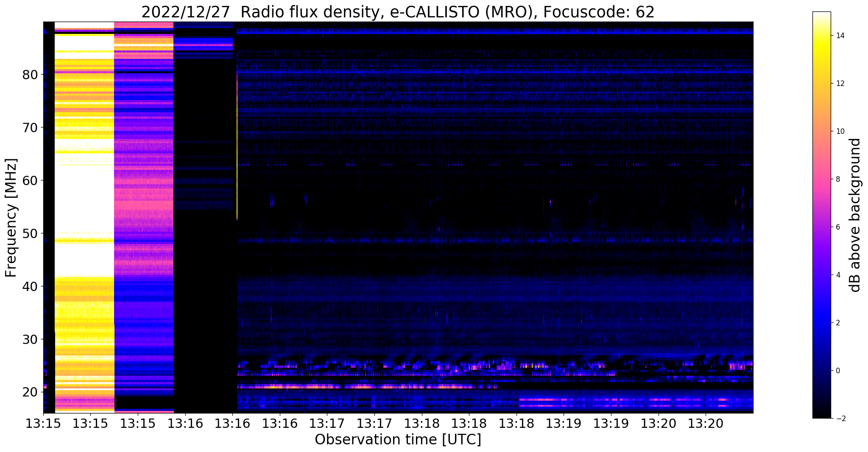
Task: Click the 30 tick on frequency axis
Action: (x=31, y=339)
